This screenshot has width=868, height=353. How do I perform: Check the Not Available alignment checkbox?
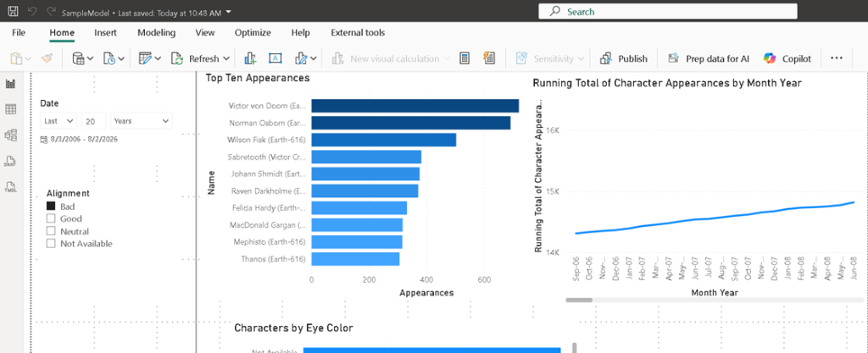pyautogui.click(x=51, y=244)
